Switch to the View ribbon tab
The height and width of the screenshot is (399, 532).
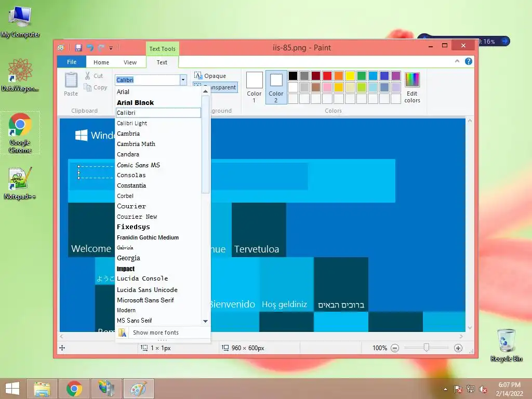pyautogui.click(x=130, y=62)
